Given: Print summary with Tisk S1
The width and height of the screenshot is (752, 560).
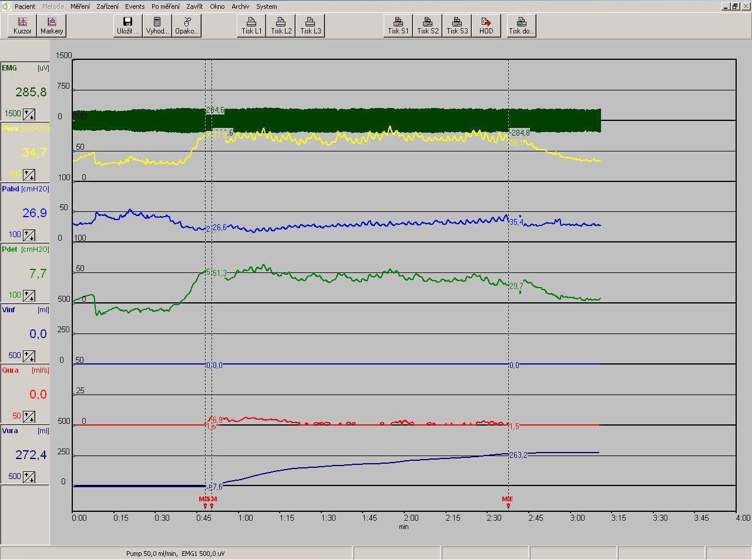Looking at the screenshot, I should click(398, 26).
